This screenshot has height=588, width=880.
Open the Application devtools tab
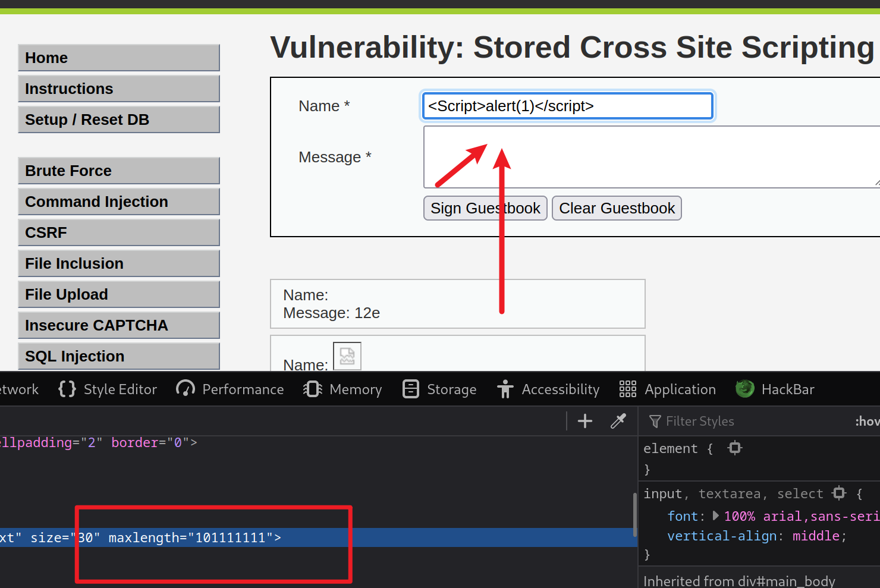pos(667,389)
